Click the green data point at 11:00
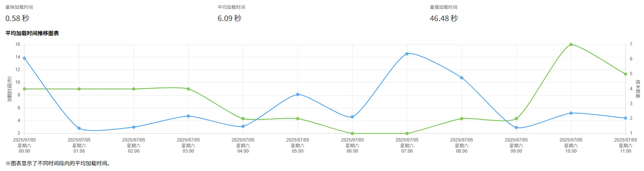 pyautogui.click(x=626, y=74)
